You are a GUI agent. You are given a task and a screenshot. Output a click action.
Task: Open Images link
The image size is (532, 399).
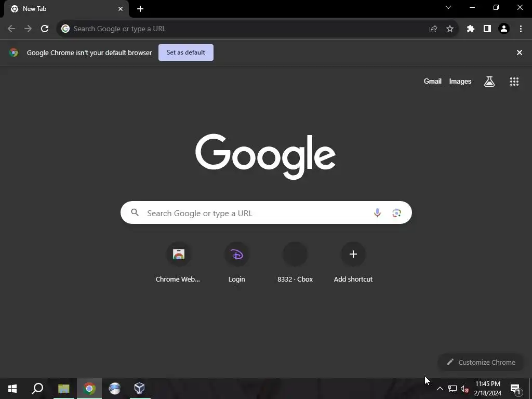pyautogui.click(x=460, y=82)
